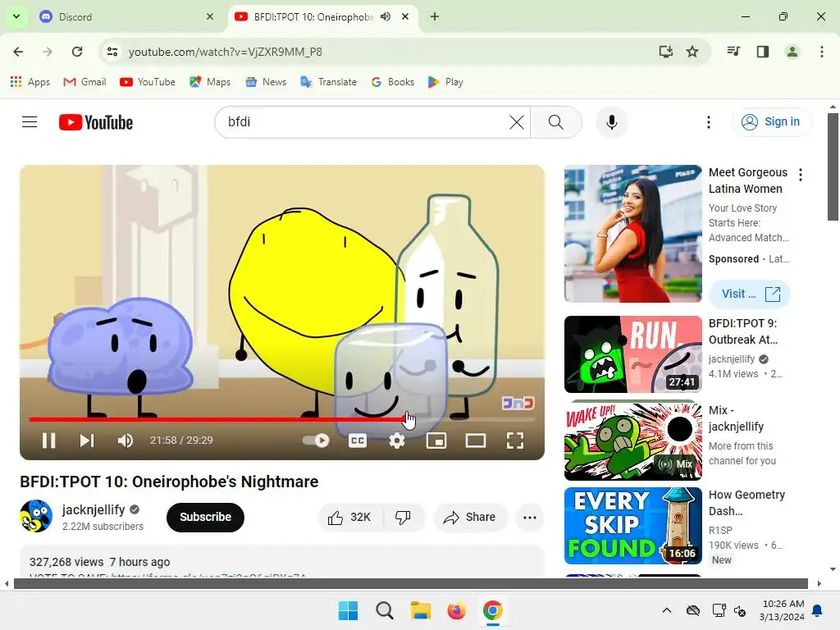
Task: Open ad options three-dot menu
Action: [x=801, y=175]
